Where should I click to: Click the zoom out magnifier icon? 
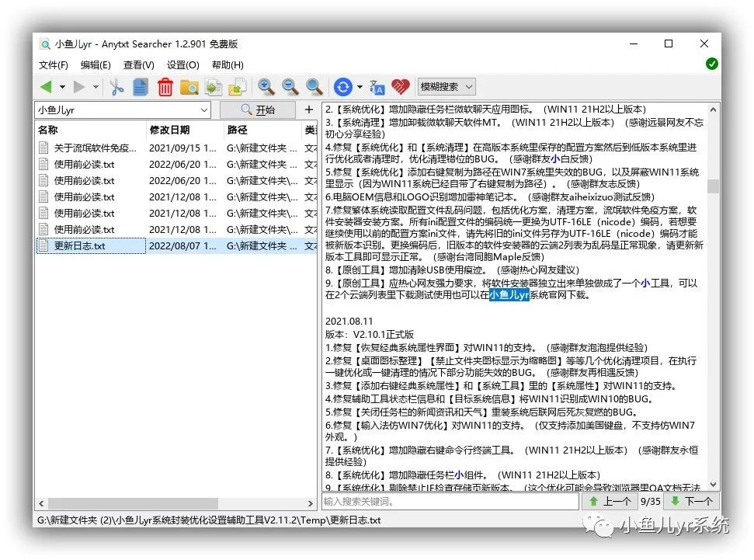[290, 87]
